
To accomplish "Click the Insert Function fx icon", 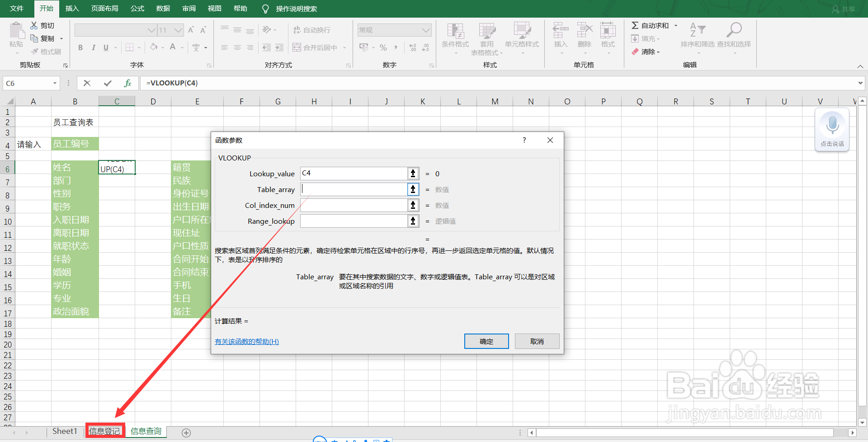I will point(127,83).
